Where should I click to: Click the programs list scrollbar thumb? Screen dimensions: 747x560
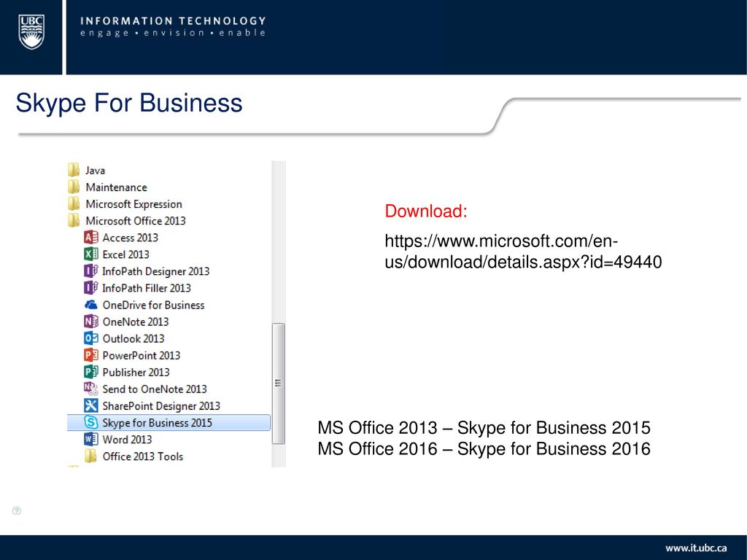[x=278, y=384]
